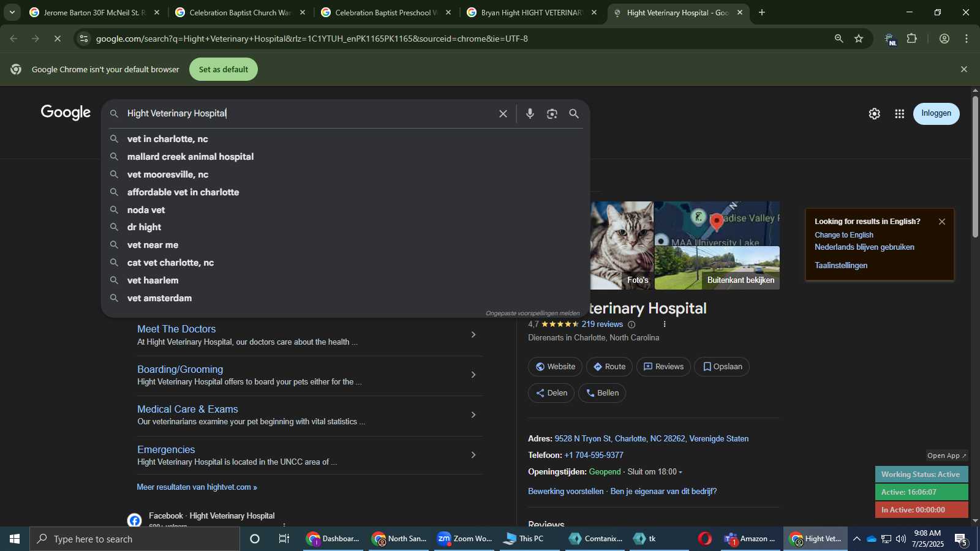The width and height of the screenshot is (980, 551).
Task: Choose suggestion 'vet amsterdam'
Action: [345, 298]
